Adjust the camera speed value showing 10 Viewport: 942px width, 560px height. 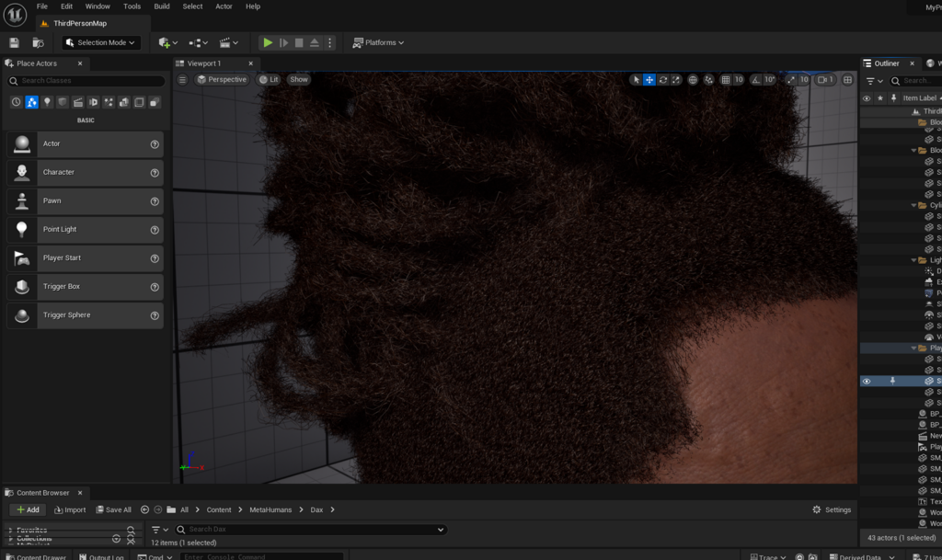click(804, 79)
